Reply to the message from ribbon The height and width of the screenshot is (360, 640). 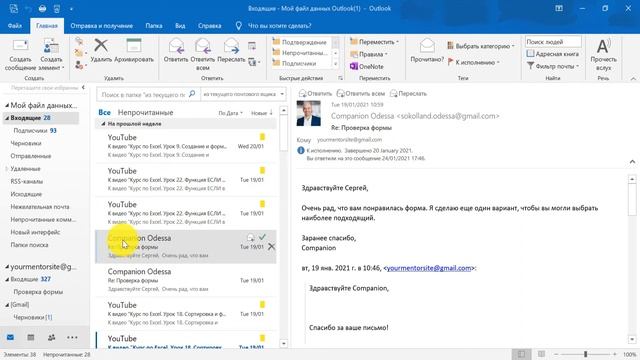click(x=176, y=51)
